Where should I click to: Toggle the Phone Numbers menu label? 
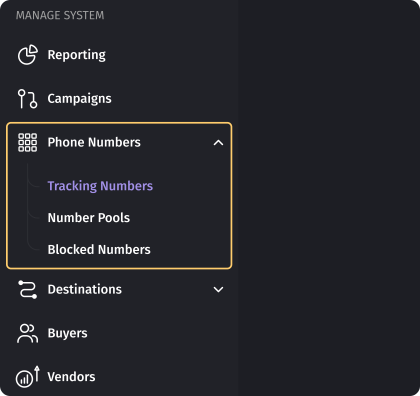tap(94, 142)
